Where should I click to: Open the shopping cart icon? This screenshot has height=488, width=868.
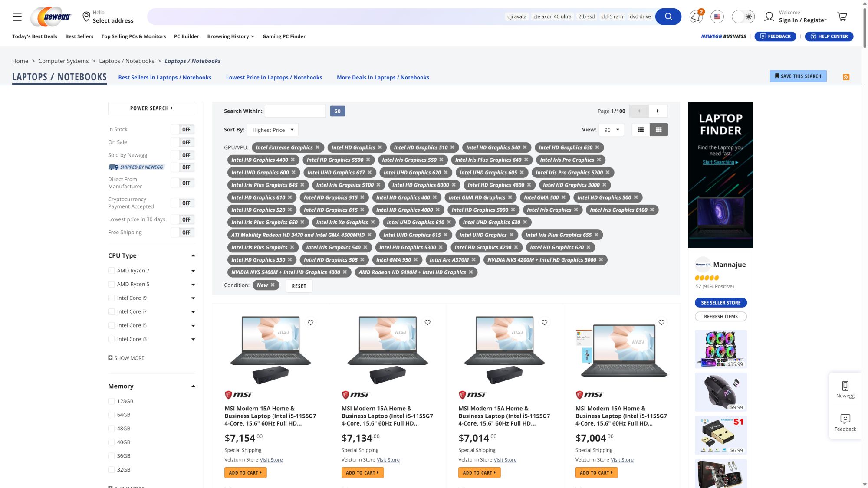coord(842,16)
